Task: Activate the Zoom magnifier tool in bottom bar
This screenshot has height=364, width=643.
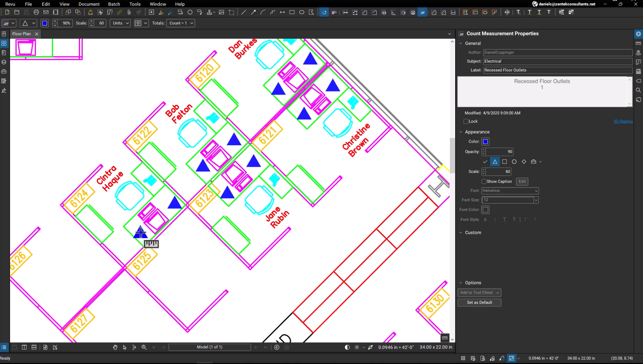Action: click(144, 347)
